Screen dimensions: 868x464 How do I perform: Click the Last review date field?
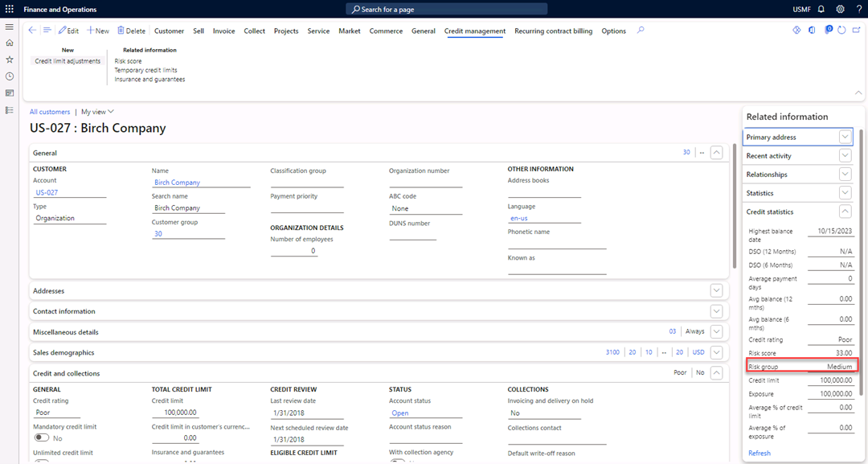tap(307, 413)
